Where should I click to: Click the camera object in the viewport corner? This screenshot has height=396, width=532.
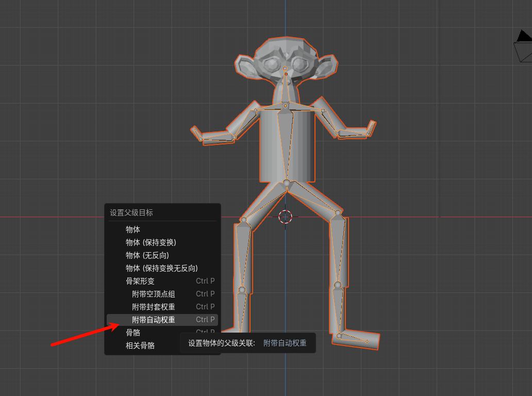(x=523, y=47)
